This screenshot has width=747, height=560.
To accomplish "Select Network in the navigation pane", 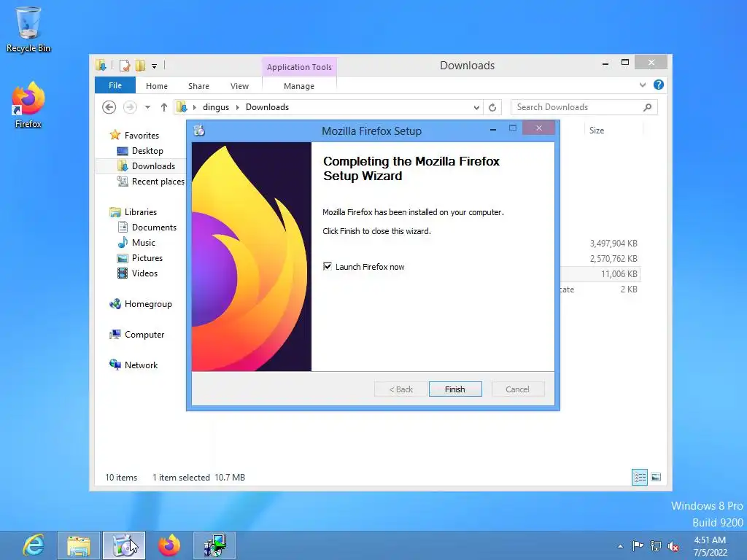I will (141, 365).
